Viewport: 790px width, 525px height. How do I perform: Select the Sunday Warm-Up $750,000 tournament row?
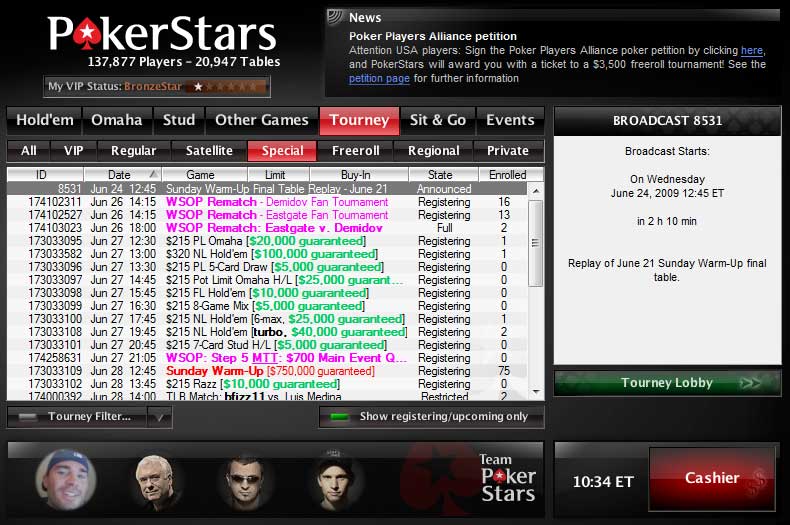[267, 371]
